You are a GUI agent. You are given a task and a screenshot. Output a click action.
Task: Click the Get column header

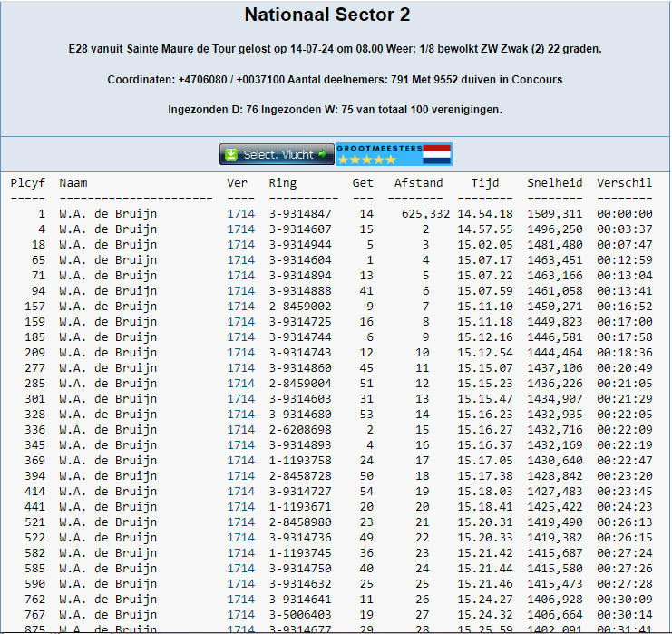click(x=363, y=183)
